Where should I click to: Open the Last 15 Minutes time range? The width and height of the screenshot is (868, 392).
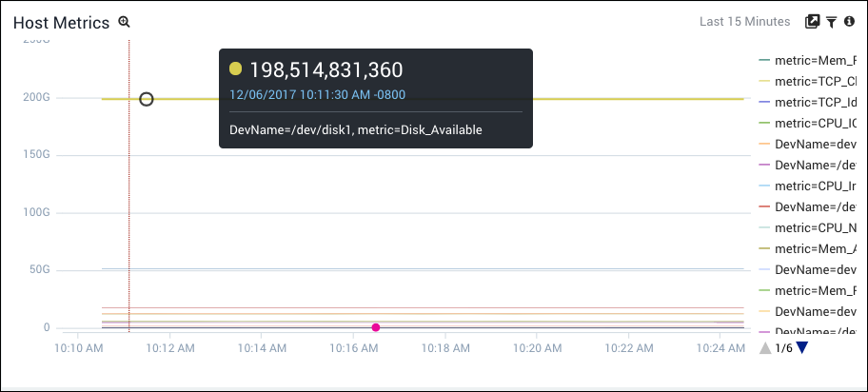744,22
